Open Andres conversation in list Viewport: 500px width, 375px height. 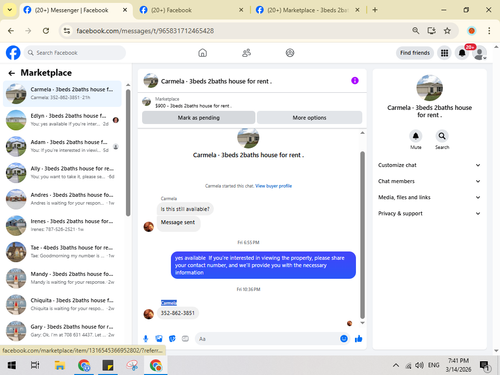(x=62, y=199)
